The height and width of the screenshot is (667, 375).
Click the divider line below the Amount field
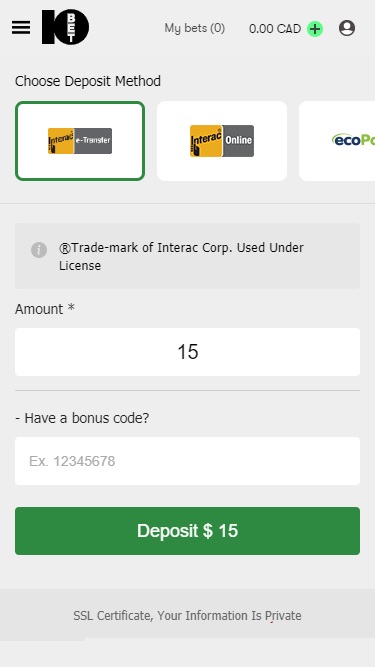pyautogui.click(x=188, y=390)
